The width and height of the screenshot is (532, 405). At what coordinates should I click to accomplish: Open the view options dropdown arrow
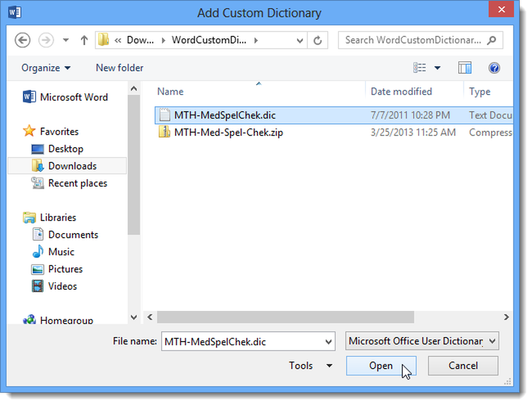coord(437,68)
